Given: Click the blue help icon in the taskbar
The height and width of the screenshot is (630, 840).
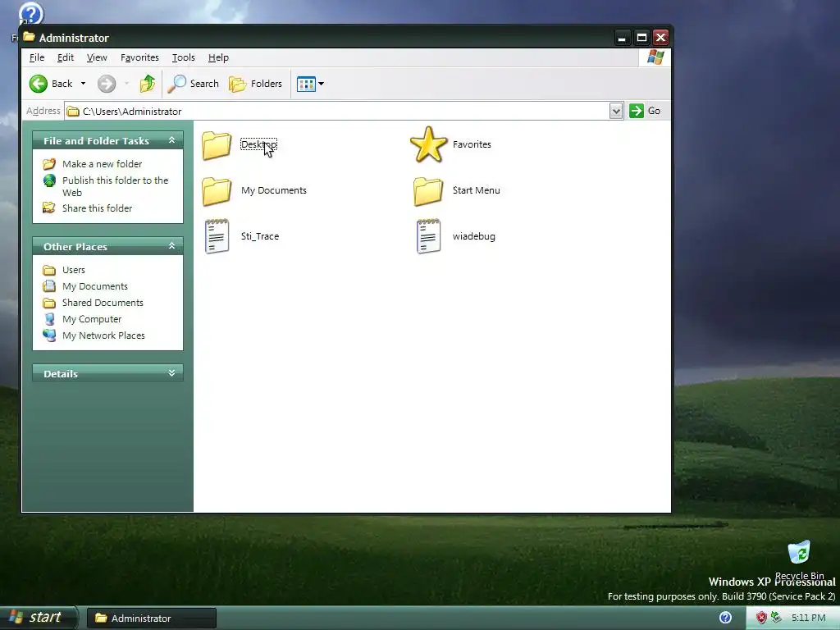Looking at the screenshot, I should (725, 618).
